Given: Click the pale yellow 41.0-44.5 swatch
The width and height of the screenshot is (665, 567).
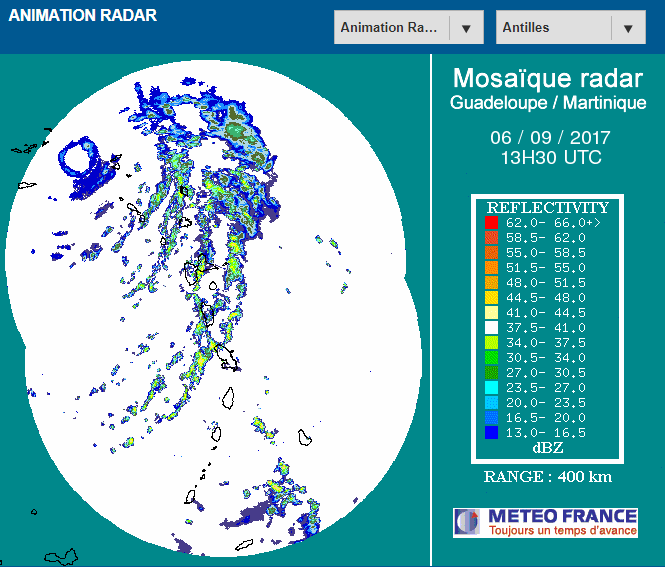Looking at the screenshot, I should pos(491,313).
